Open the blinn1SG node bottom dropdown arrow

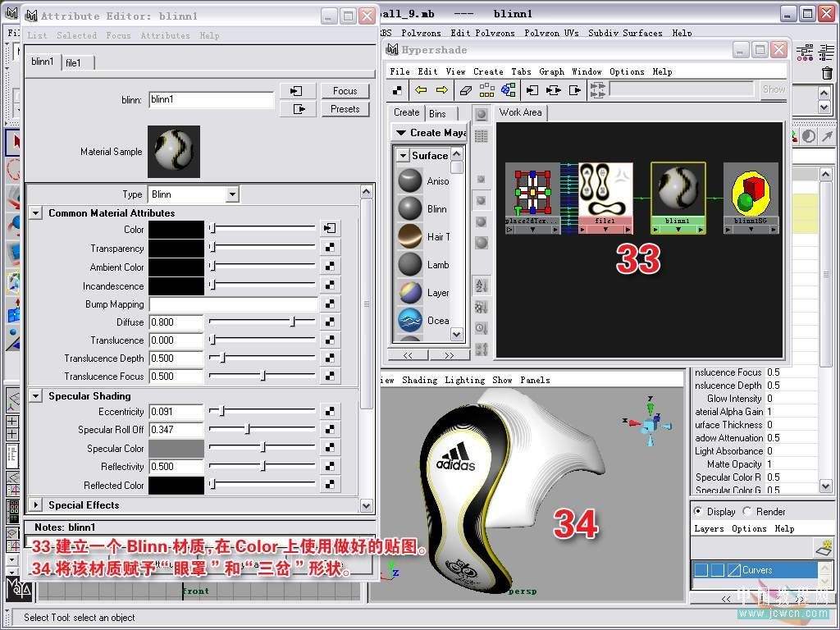pos(751,230)
